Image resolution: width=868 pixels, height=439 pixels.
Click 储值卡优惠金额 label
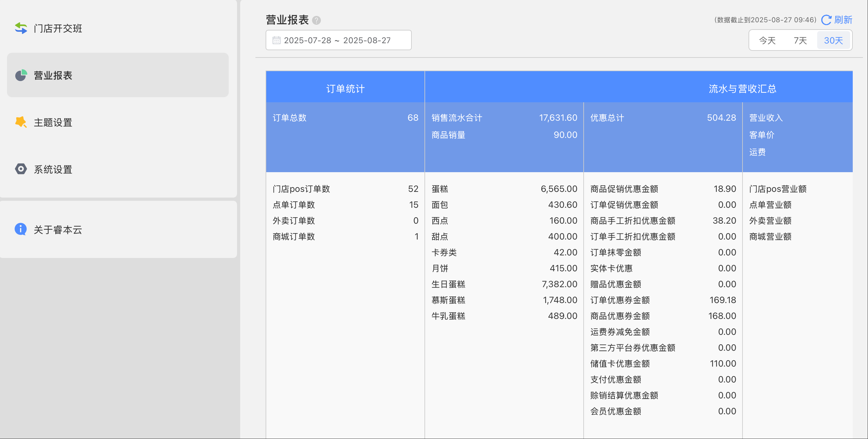[x=620, y=363]
